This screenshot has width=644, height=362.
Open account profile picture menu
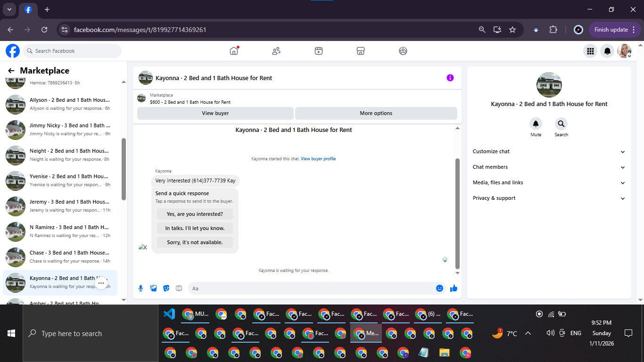pyautogui.click(x=625, y=51)
